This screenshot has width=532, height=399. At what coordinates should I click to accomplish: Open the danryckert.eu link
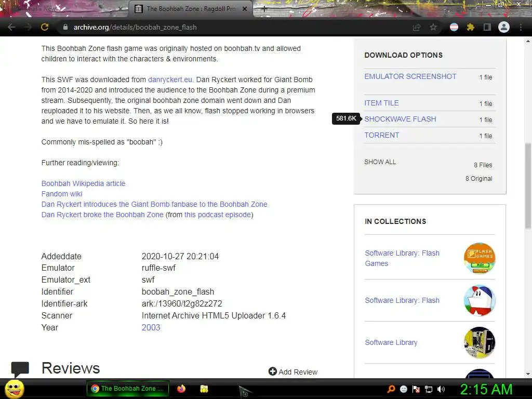[x=170, y=79]
